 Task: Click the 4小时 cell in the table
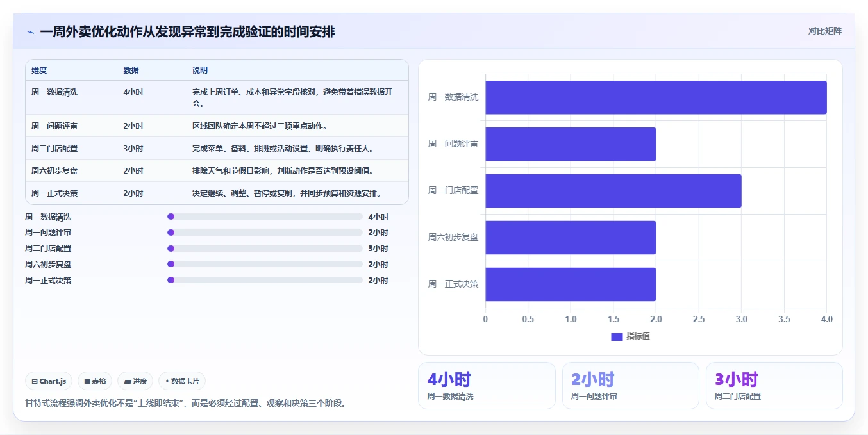pyautogui.click(x=133, y=92)
